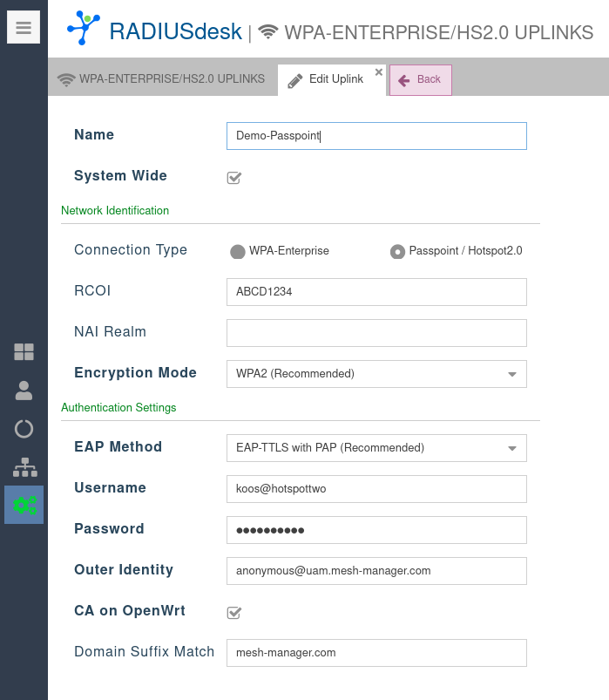Select the green gears settings icon
Image resolution: width=609 pixels, height=700 pixels.
(24, 505)
